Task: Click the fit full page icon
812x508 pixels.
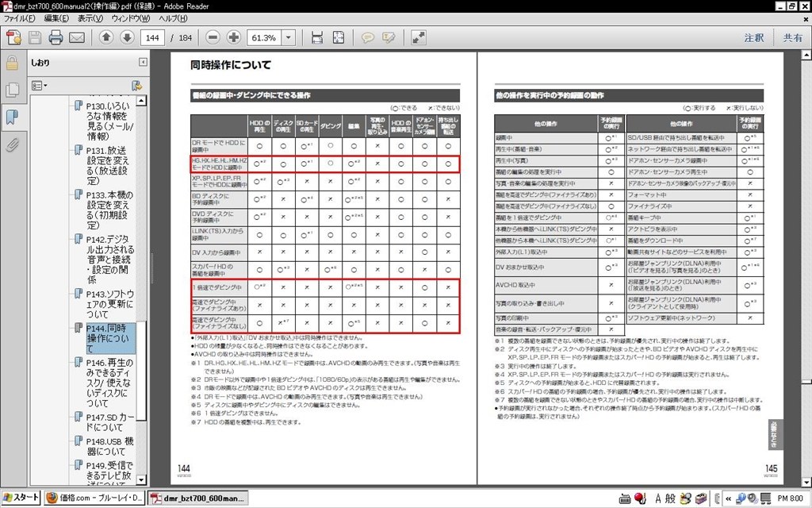Action: (x=338, y=38)
